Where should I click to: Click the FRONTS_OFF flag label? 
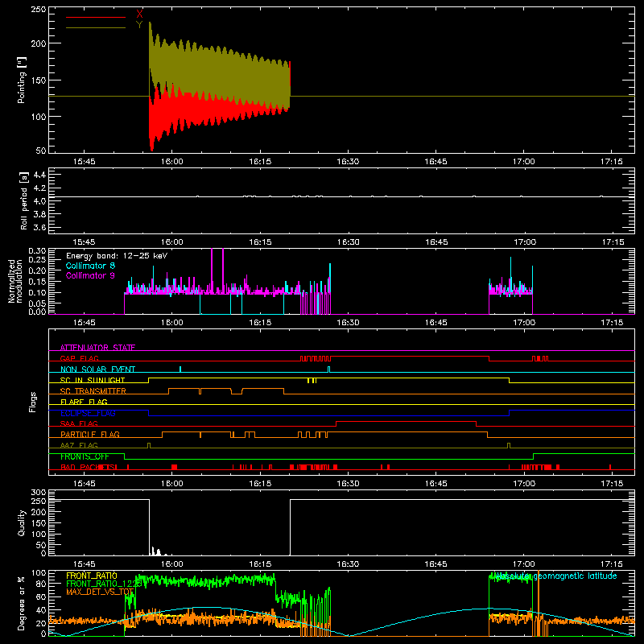pyautogui.click(x=85, y=456)
